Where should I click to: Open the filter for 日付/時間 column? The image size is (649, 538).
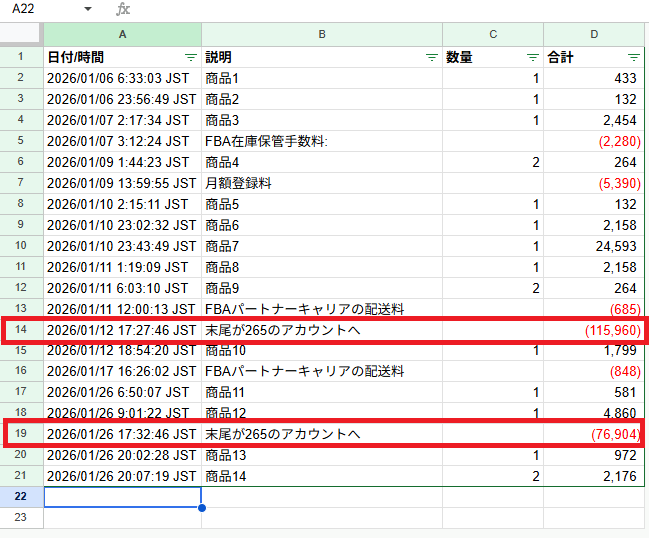[191, 58]
